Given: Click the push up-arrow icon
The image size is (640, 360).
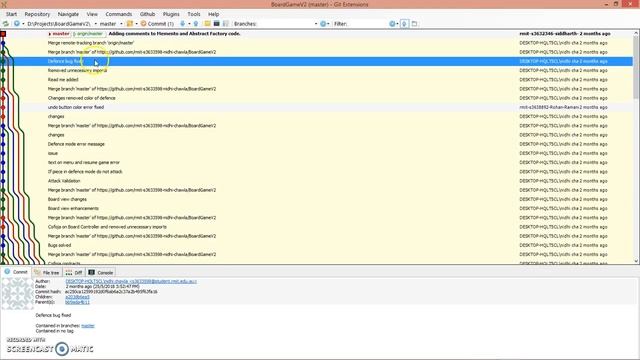Looking at the screenshot, I should pyautogui.click(x=196, y=24).
